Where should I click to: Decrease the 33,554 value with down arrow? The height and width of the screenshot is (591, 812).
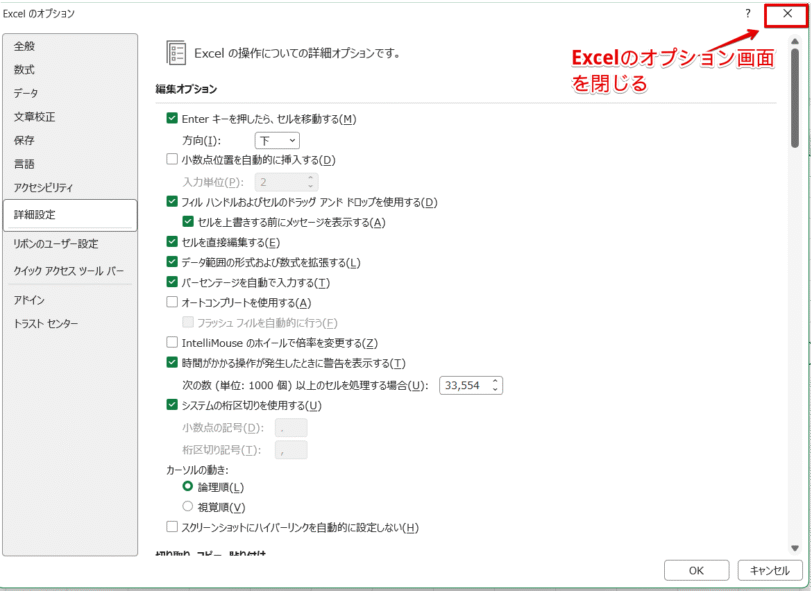(495, 390)
